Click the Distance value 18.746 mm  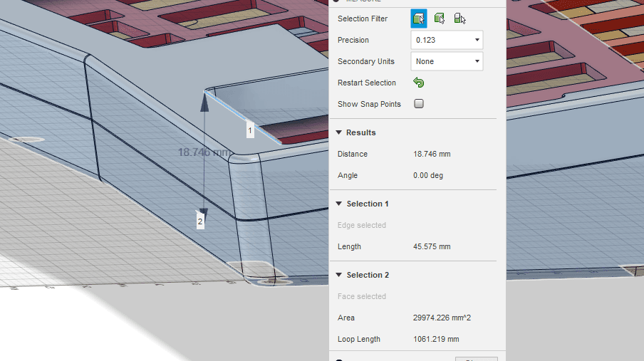(x=432, y=154)
